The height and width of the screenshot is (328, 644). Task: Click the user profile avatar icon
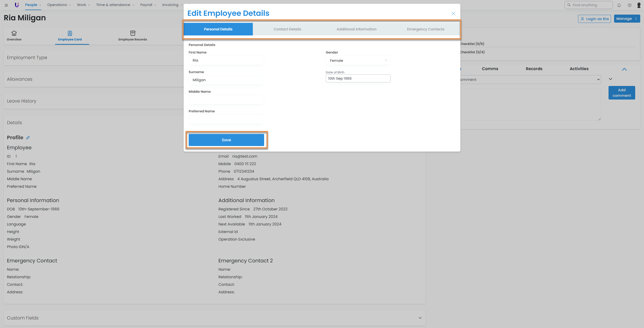pos(639,5)
